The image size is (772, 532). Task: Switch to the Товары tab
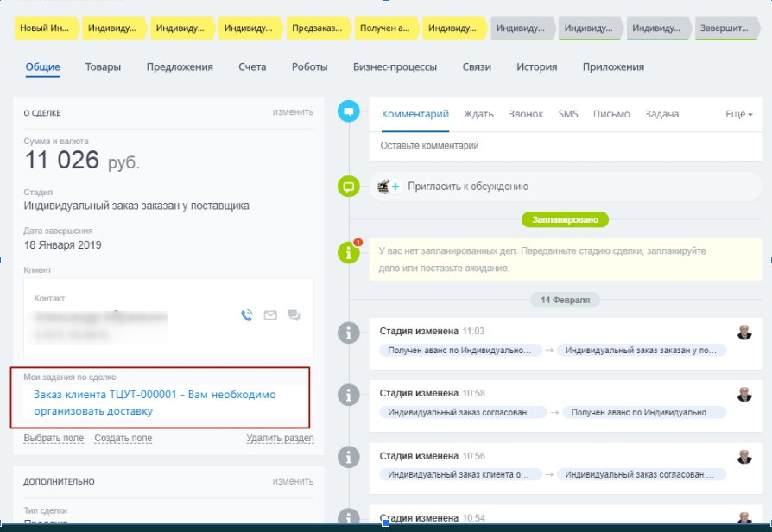[x=103, y=66]
